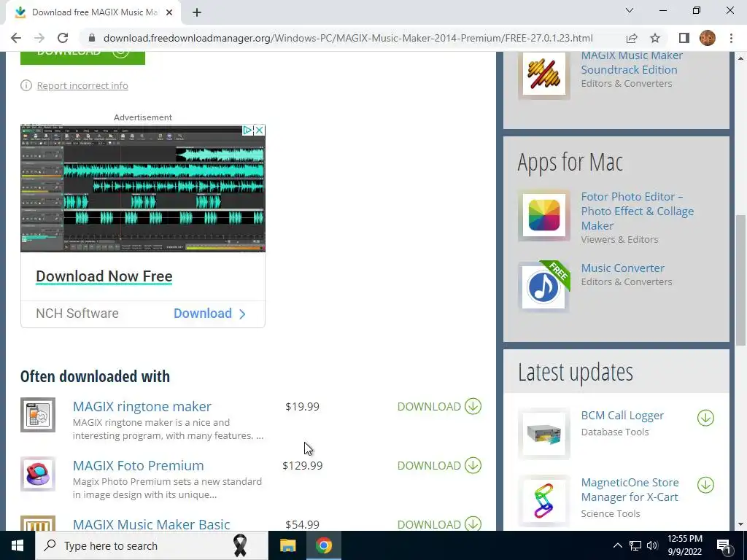
Task: Open the volume control in system tray
Action: [x=652, y=545]
